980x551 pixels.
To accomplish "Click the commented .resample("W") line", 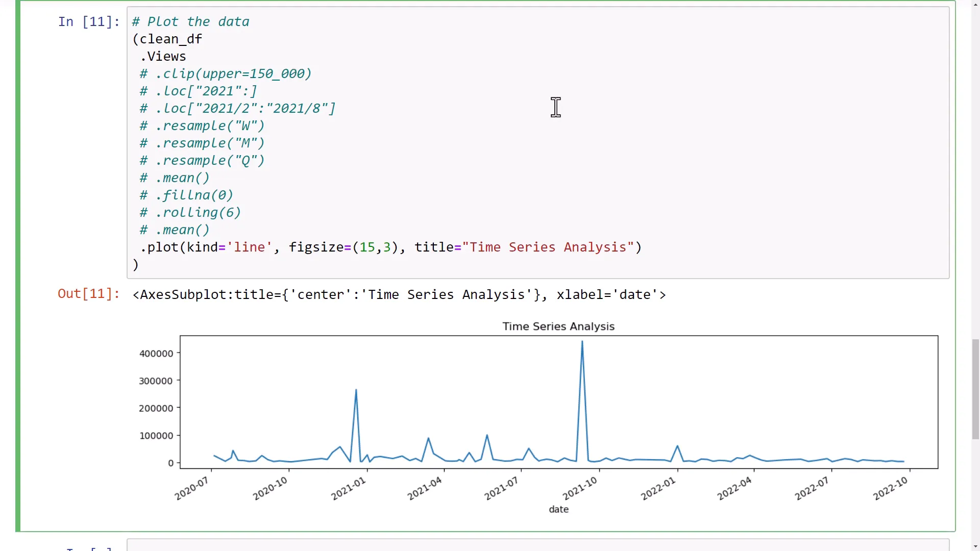I will [202, 126].
